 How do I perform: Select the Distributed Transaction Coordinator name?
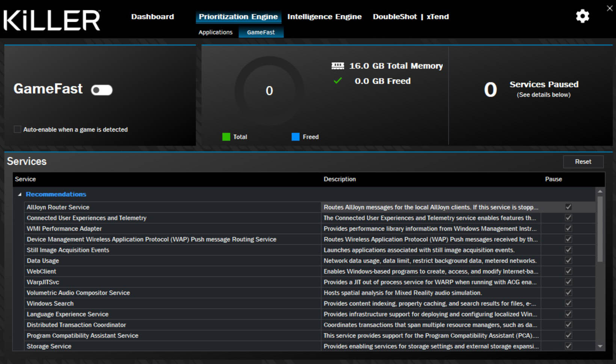76,325
